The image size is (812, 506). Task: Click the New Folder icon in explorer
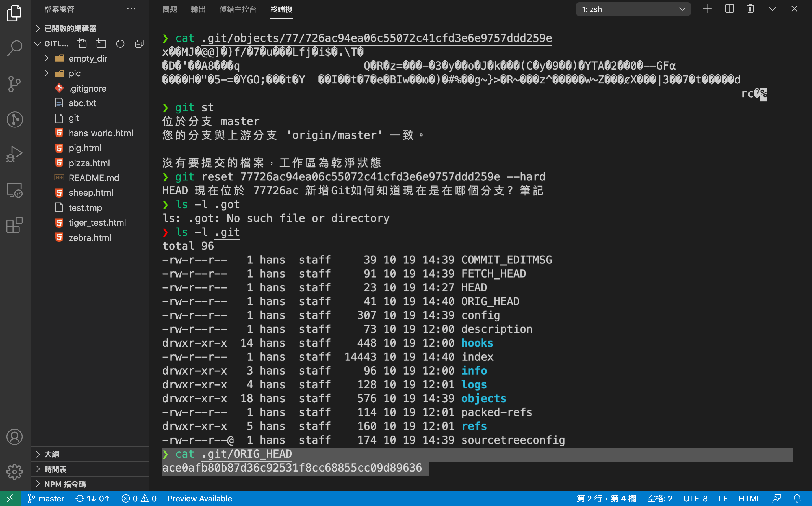pos(101,44)
